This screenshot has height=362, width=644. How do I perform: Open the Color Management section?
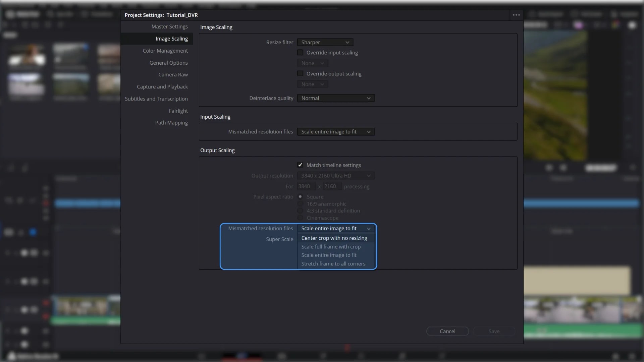[165, 51]
